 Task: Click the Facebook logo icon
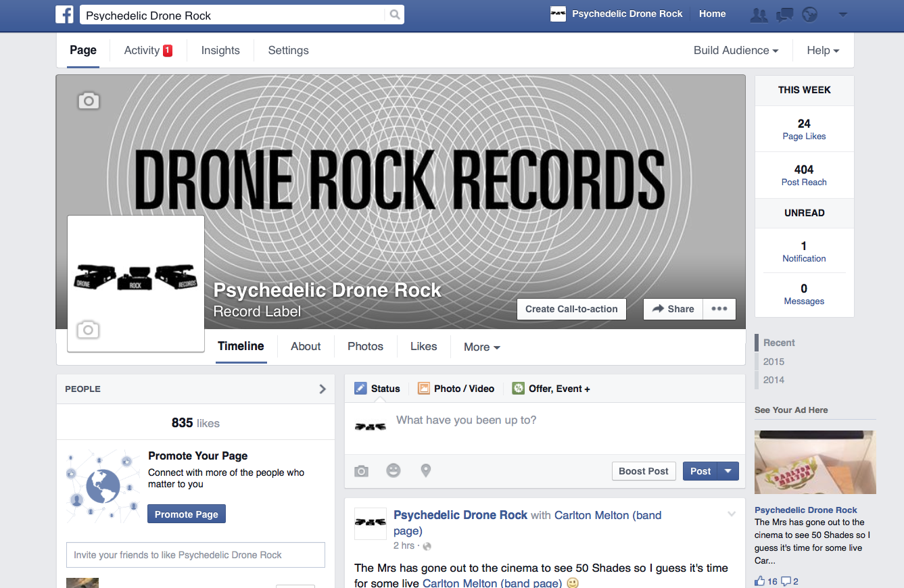pyautogui.click(x=64, y=14)
